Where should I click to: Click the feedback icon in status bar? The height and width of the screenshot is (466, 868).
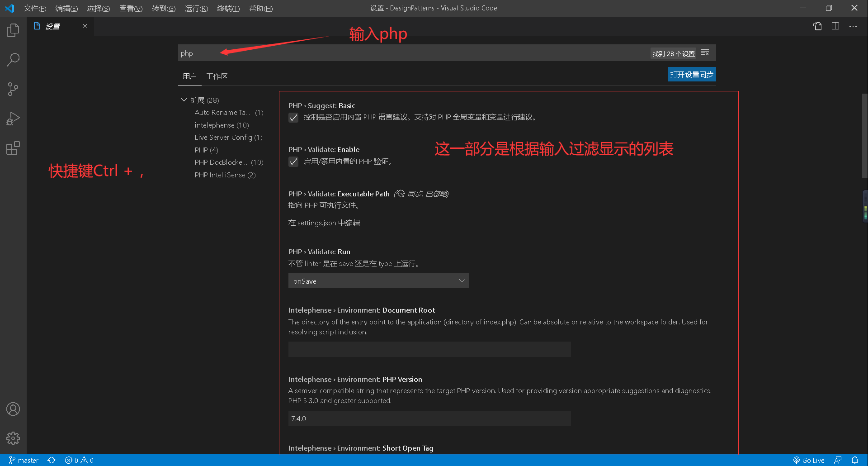tap(838, 460)
